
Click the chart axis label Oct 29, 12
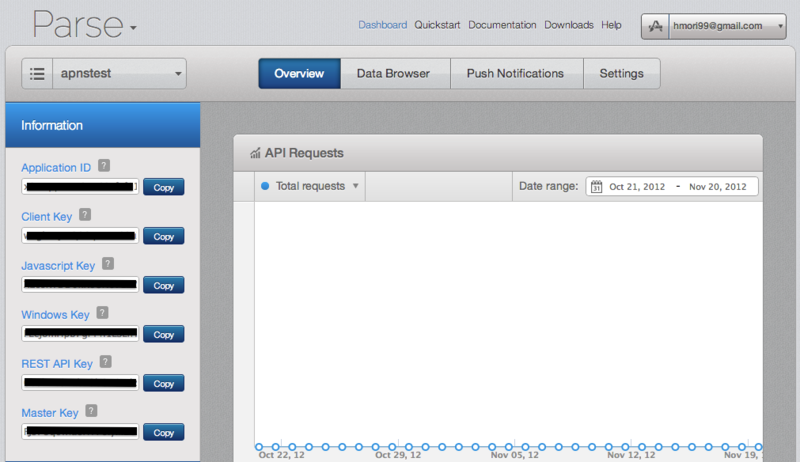398,455
